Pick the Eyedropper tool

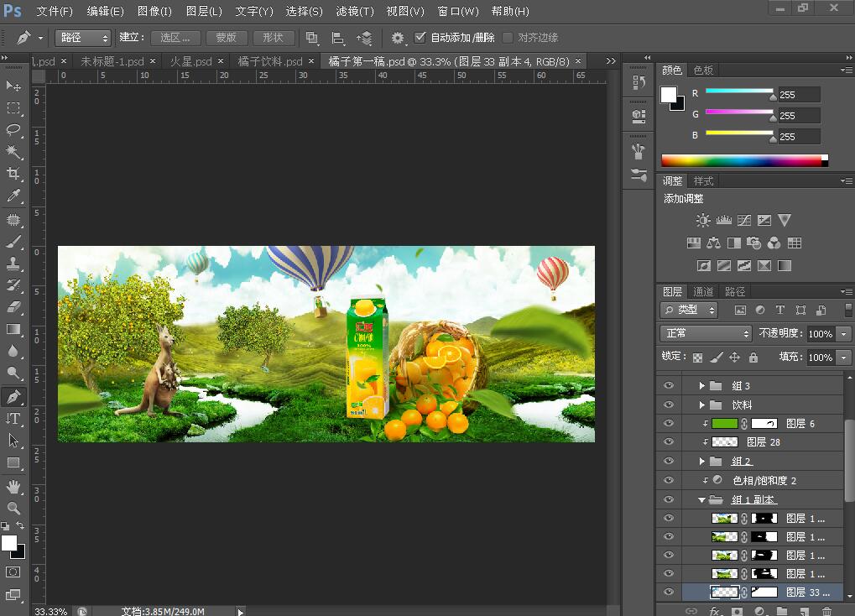13,196
